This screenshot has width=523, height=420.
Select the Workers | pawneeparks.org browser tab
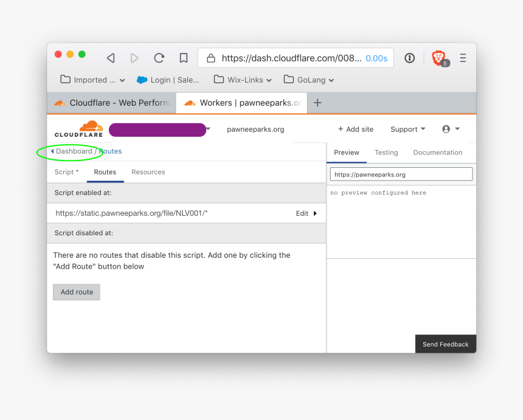241,103
